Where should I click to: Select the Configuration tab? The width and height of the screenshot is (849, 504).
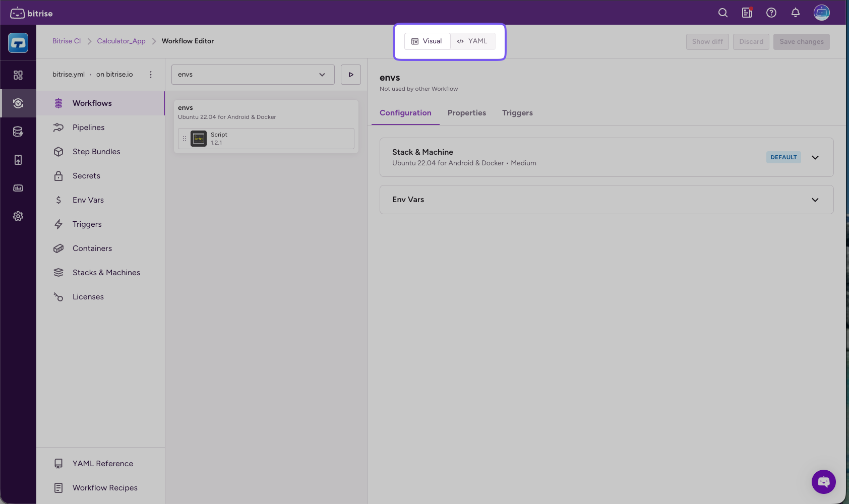click(x=405, y=113)
